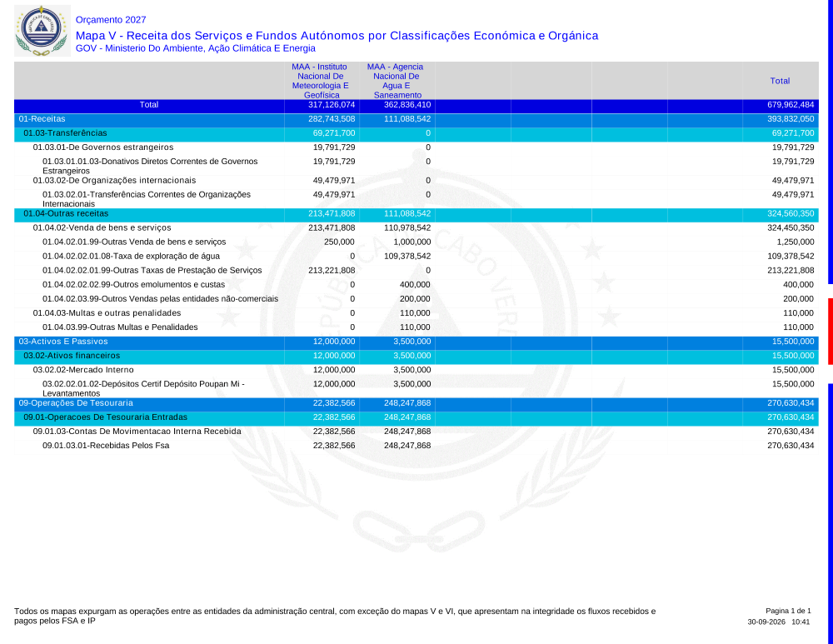Image resolution: width=833 pixels, height=644 pixels.
Task: Click column header "MAA - Agencia Nacional De Agua"
Action: (x=397, y=81)
